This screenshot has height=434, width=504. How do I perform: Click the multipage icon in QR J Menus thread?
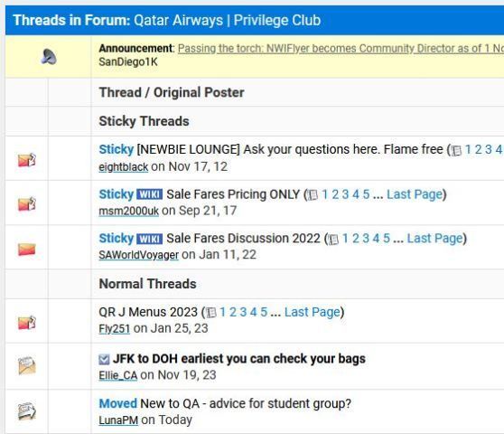[x=210, y=313]
